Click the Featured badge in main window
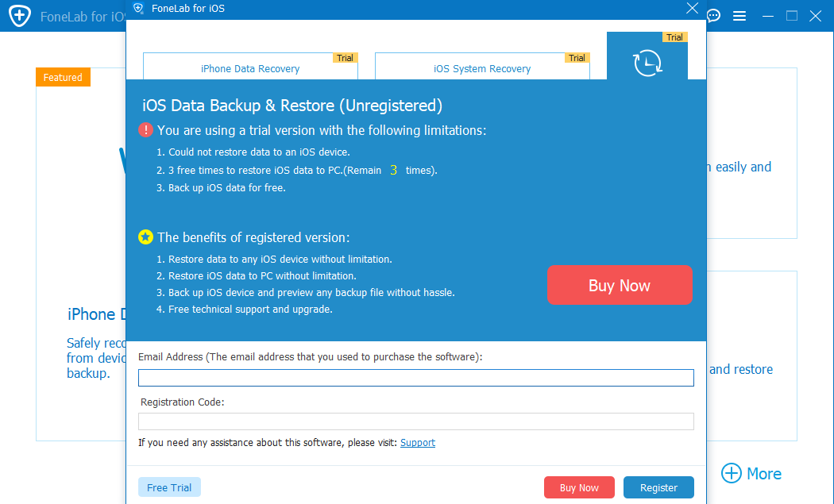Screen dimensions: 834x504 coord(63,77)
